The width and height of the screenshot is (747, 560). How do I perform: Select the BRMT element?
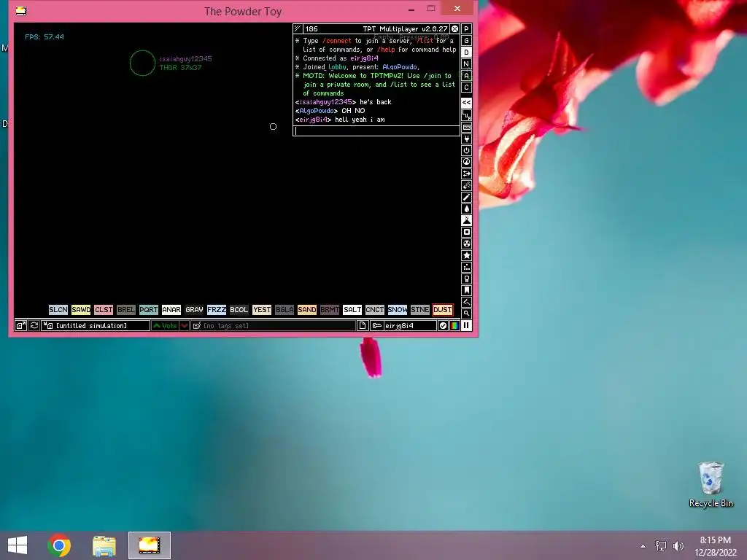[329, 309]
